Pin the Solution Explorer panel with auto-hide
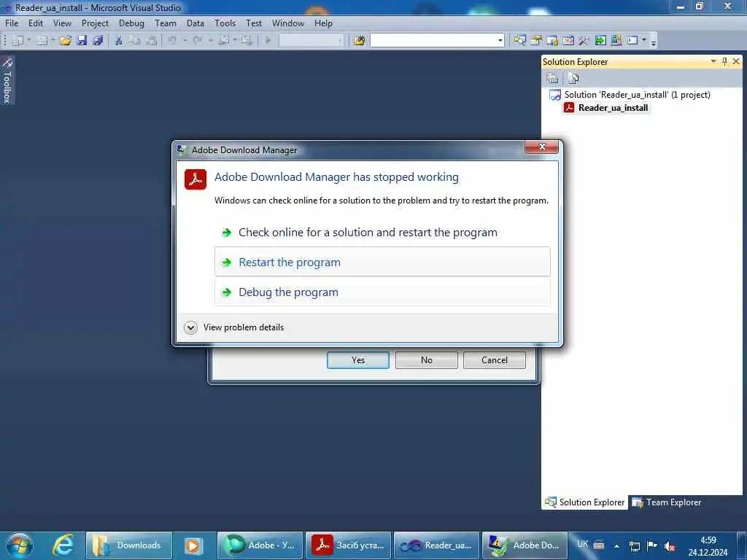Image resolution: width=747 pixels, height=560 pixels. [724, 61]
